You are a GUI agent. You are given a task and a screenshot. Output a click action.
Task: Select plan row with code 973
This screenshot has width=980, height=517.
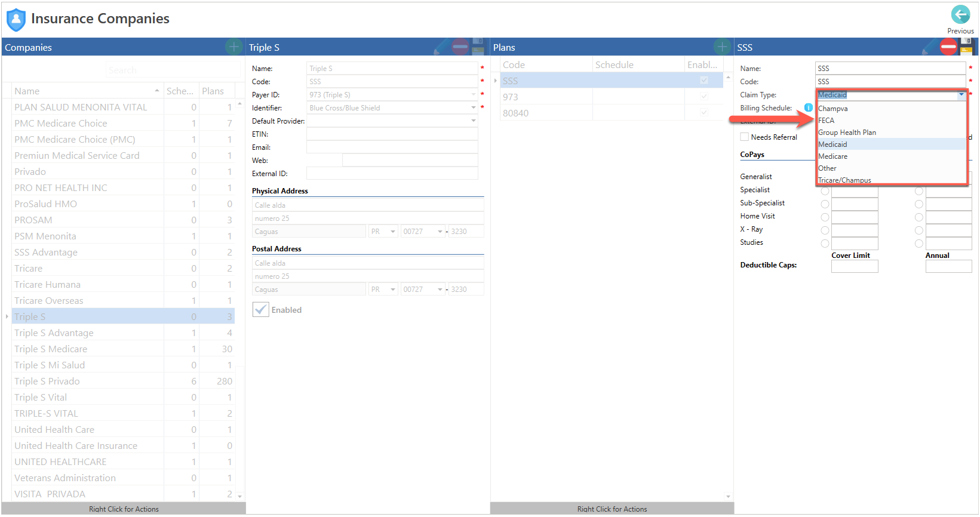(x=612, y=97)
